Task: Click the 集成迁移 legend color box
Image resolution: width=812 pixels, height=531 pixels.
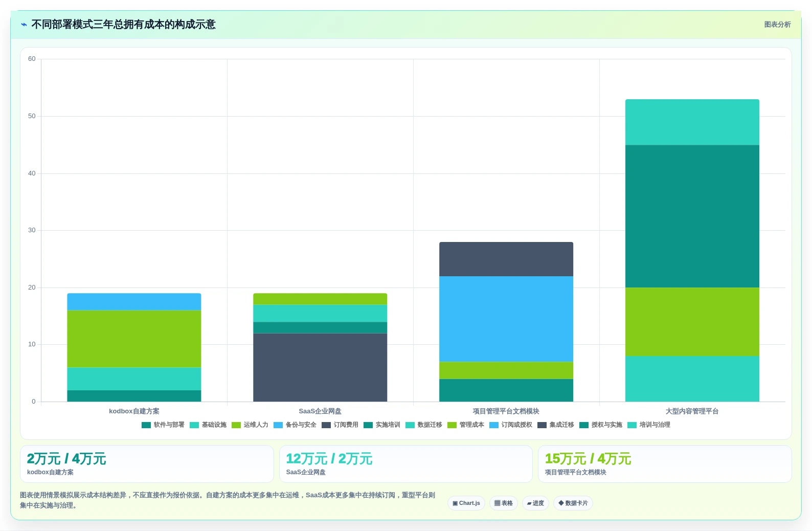Action: click(x=542, y=425)
